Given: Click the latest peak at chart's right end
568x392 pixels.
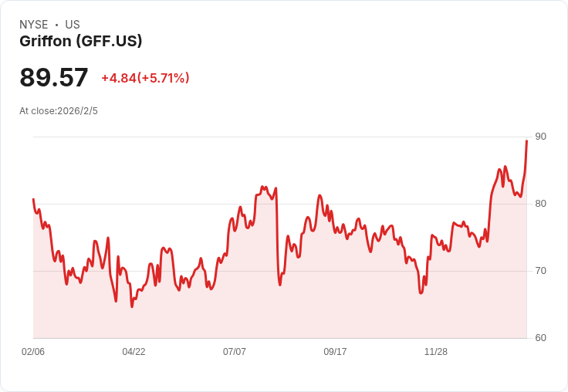Looking at the screenshot, I should (x=526, y=140).
